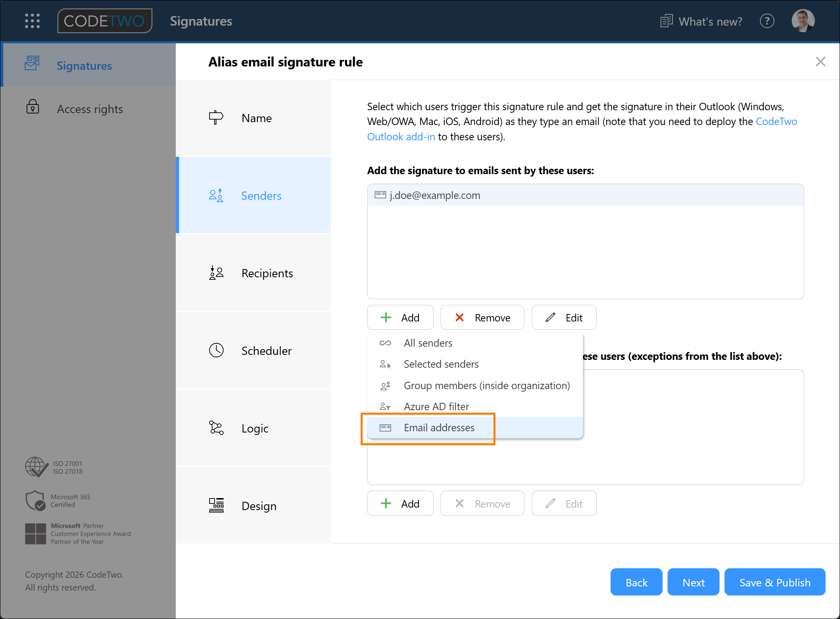
Task: Choose Email addresses from the menu
Action: [x=475, y=428]
